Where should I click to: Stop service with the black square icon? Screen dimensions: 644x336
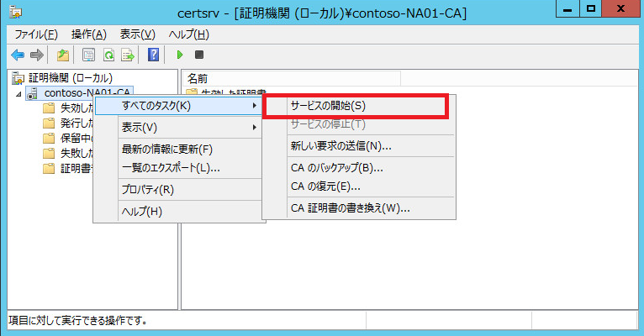pyautogui.click(x=199, y=55)
